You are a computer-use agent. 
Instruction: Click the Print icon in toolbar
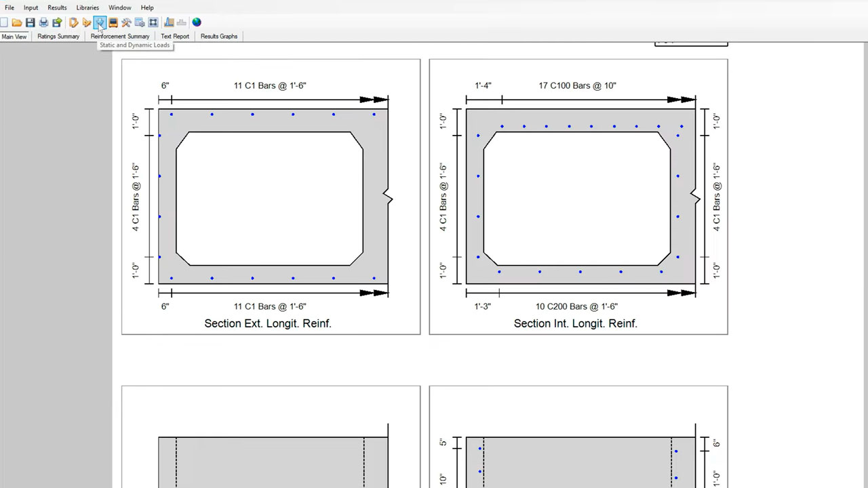pos(43,22)
